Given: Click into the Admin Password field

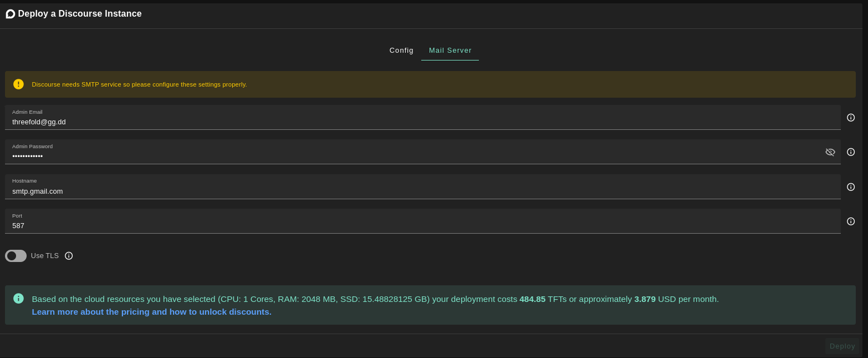Looking at the screenshot, I should click(410, 157).
